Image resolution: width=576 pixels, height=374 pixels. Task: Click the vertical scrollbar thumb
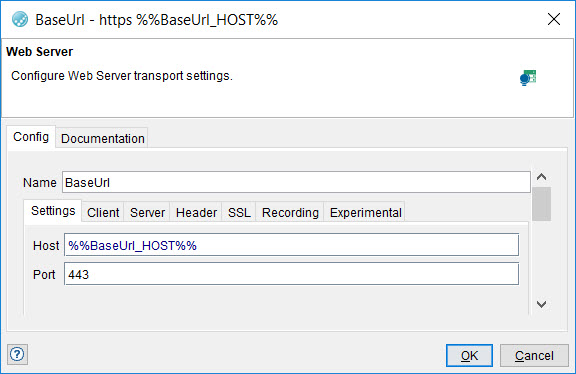(x=541, y=204)
